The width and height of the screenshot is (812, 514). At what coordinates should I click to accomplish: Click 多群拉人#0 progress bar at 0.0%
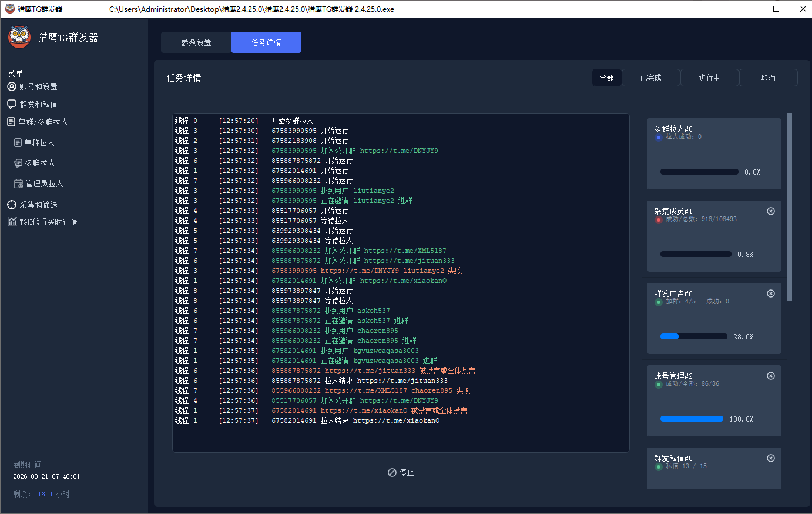coord(699,172)
